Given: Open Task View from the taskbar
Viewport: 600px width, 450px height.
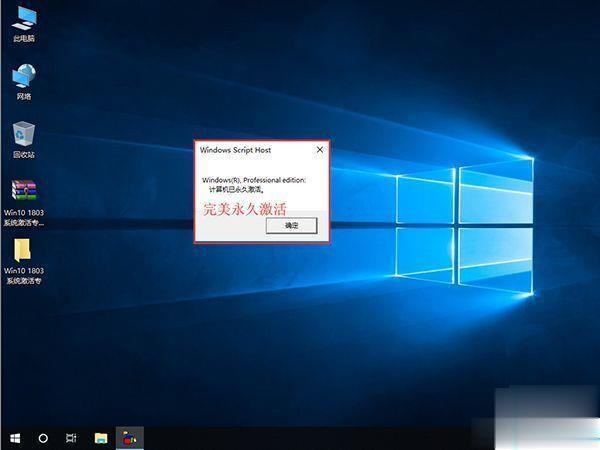Looking at the screenshot, I should click(x=71, y=438).
